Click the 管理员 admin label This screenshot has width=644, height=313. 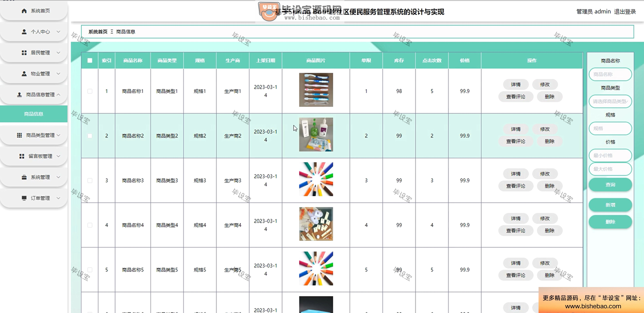594,12
